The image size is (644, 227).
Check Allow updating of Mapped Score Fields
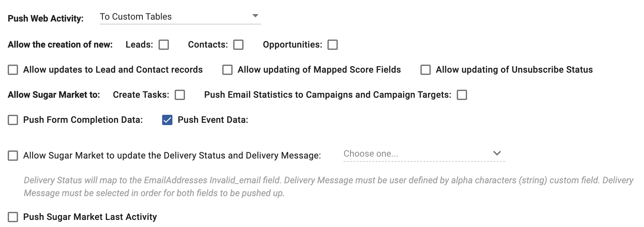227,70
